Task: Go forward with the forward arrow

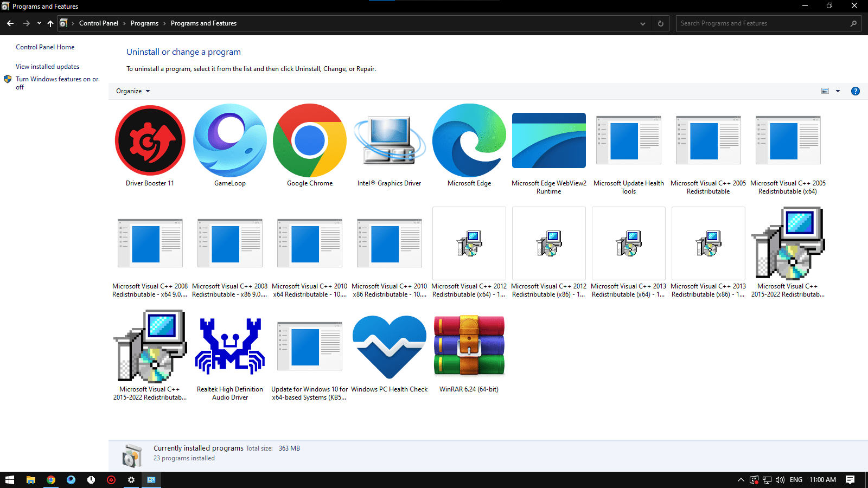Action: tap(26, 23)
